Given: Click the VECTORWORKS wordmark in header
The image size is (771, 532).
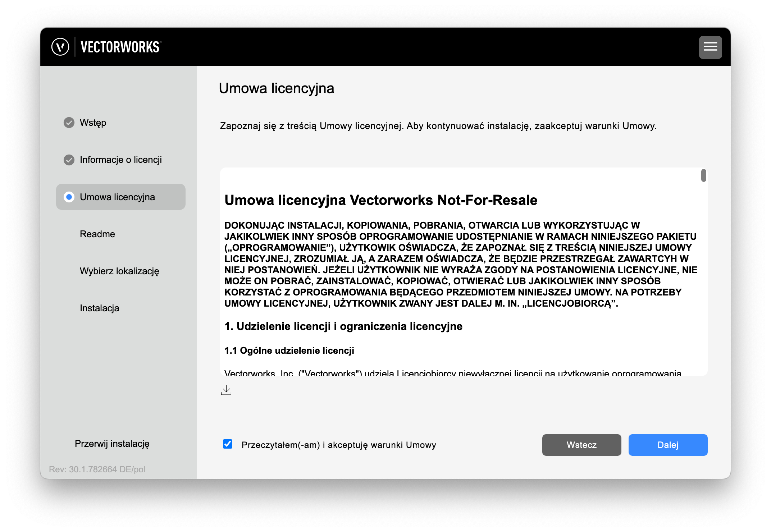Looking at the screenshot, I should coord(121,47).
